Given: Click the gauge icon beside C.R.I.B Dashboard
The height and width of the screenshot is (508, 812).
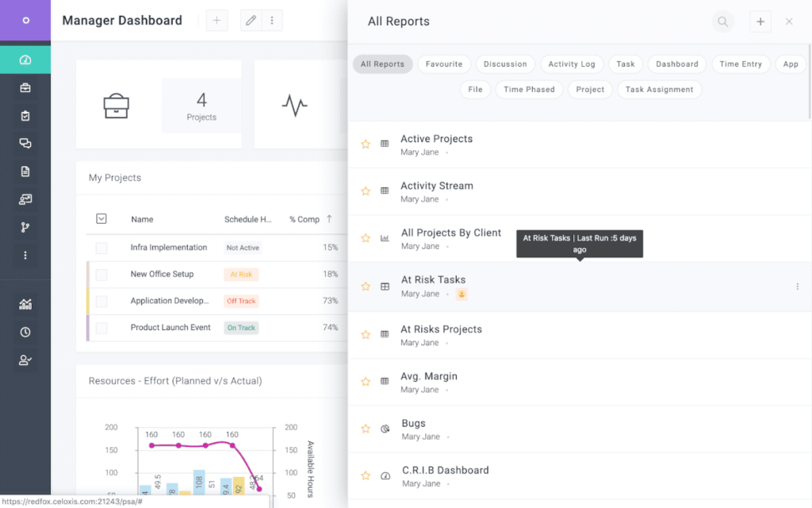Looking at the screenshot, I should pyautogui.click(x=385, y=476).
